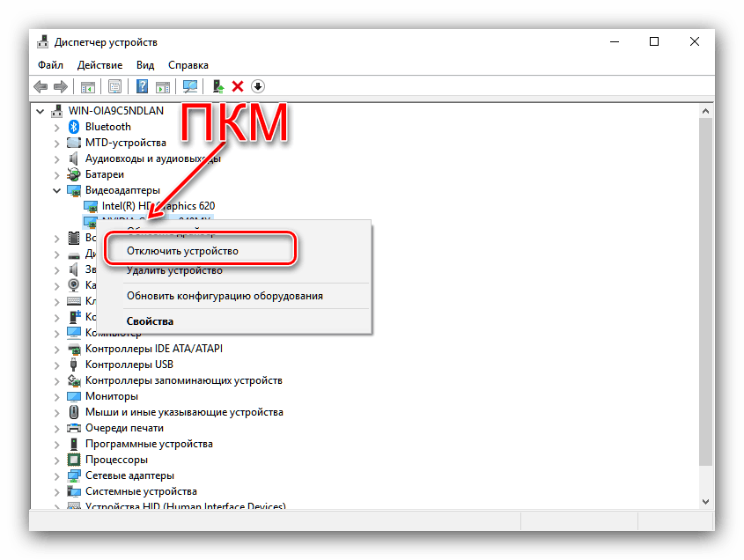Click the disable device down-arrow icon
The height and width of the screenshot is (560, 744).
[x=258, y=86]
